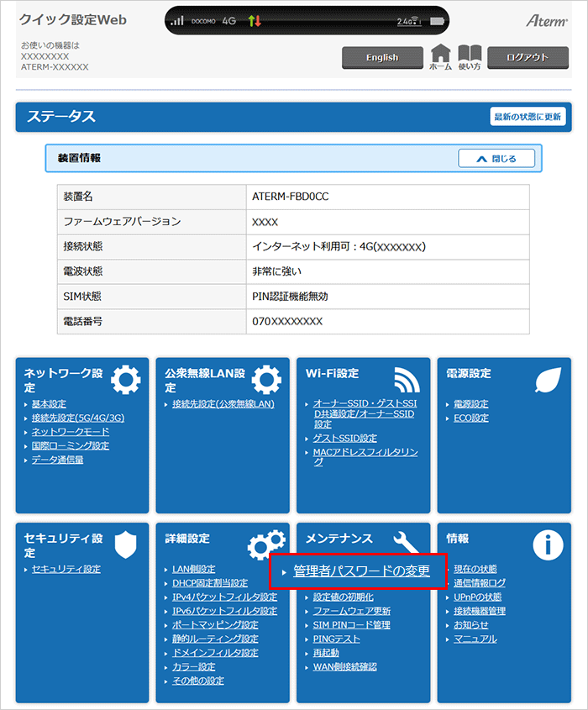588x710 pixels.
Task: Go to ゲストSSID設定 link
Action: (x=344, y=439)
